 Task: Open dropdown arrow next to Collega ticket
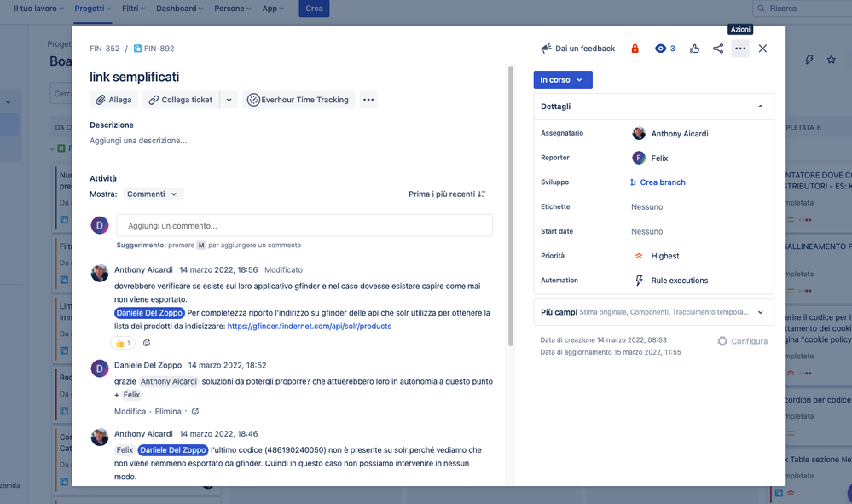[229, 100]
